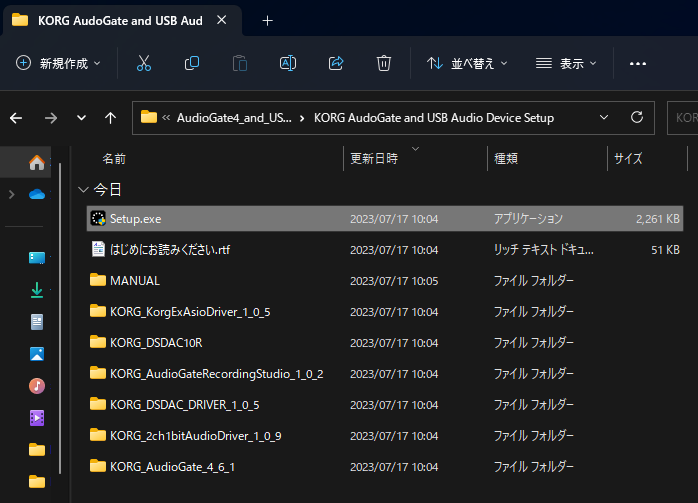Refresh the current folder view
The width and height of the screenshot is (698, 503).
click(637, 118)
